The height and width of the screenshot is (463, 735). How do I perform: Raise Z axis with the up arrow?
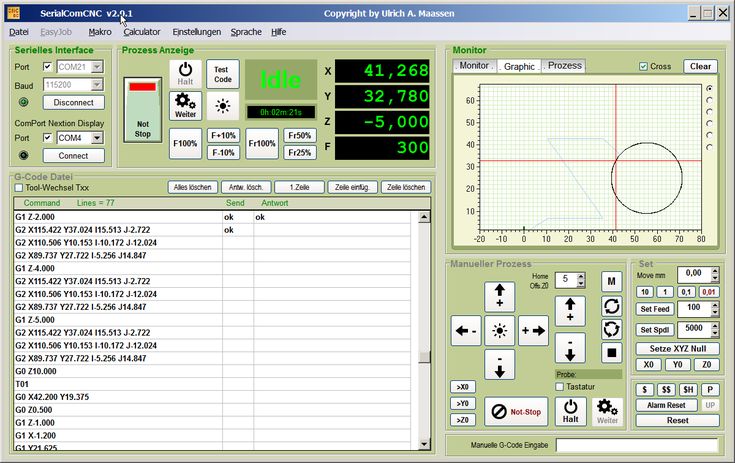570,310
